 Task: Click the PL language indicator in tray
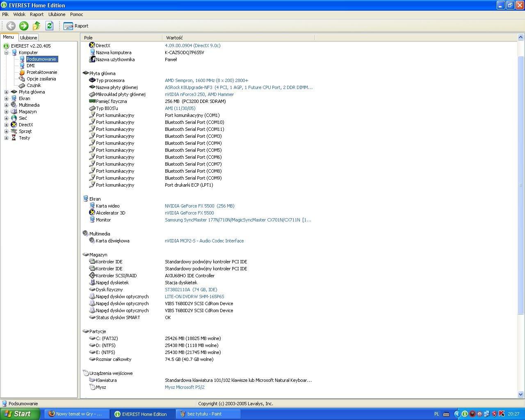[x=436, y=414]
